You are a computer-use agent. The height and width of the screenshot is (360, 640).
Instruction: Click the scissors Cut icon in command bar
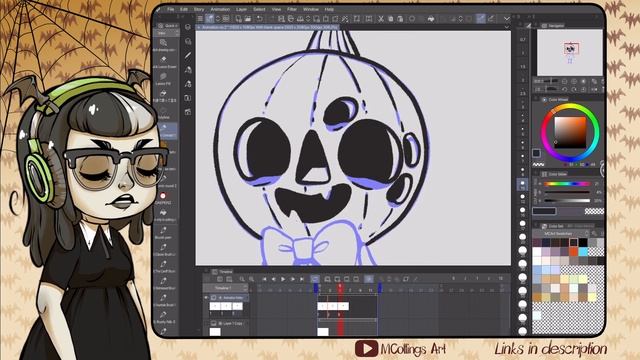coord(380,19)
